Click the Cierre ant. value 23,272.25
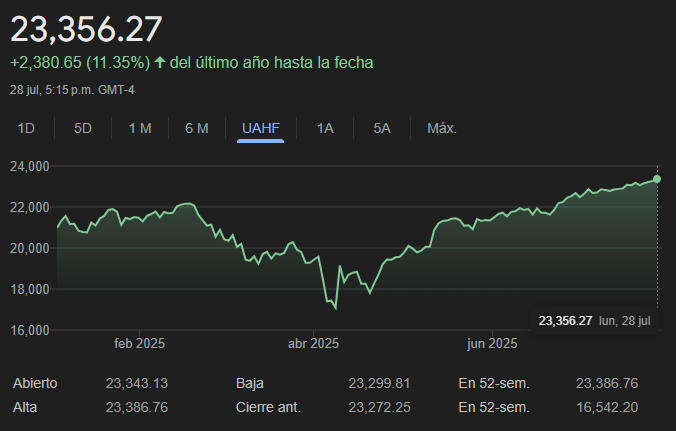The height and width of the screenshot is (431, 676). [379, 407]
